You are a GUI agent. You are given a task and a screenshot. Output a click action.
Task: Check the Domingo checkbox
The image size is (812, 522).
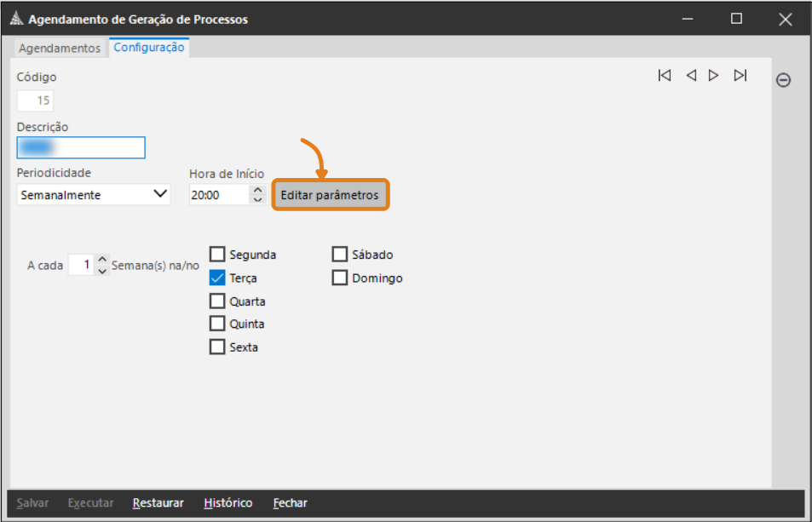coord(340,278)
